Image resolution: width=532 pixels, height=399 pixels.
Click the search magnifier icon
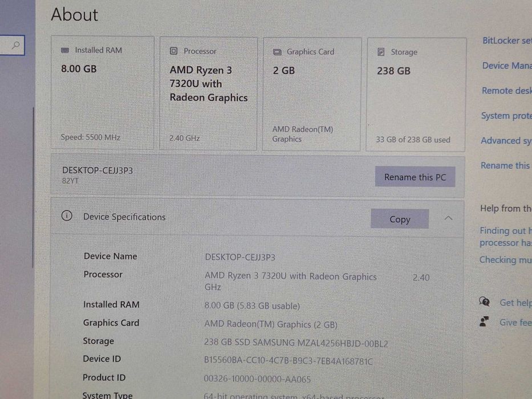[15, 45]
